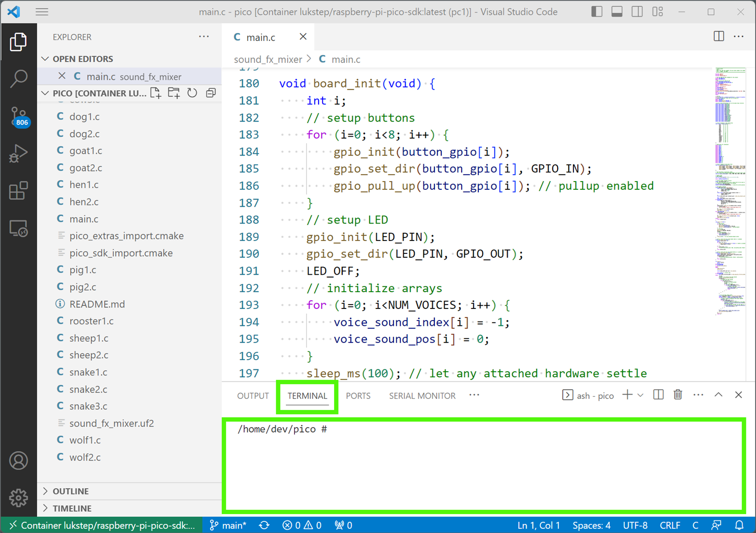
Task: Refresh the explorer file tree
Action: [x=192, y=93]
